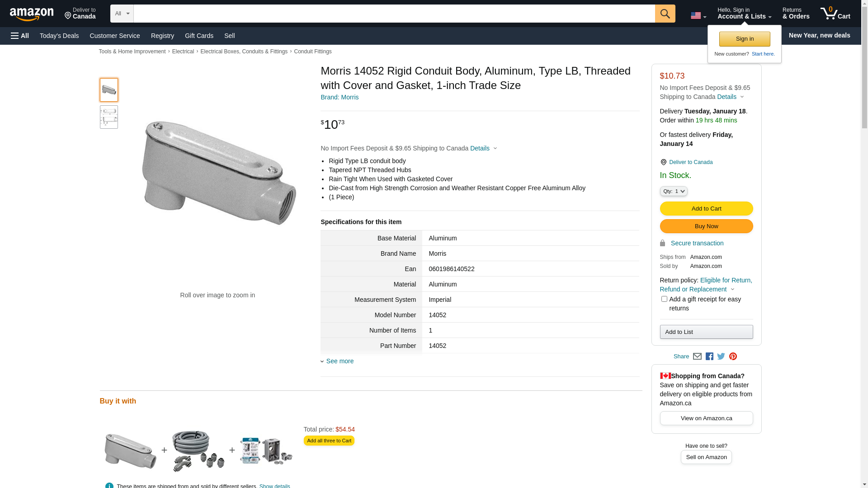The width and height of the screenshot is (868, 488).
Task: Open the country flag language selector
Action: click(698, 15)
